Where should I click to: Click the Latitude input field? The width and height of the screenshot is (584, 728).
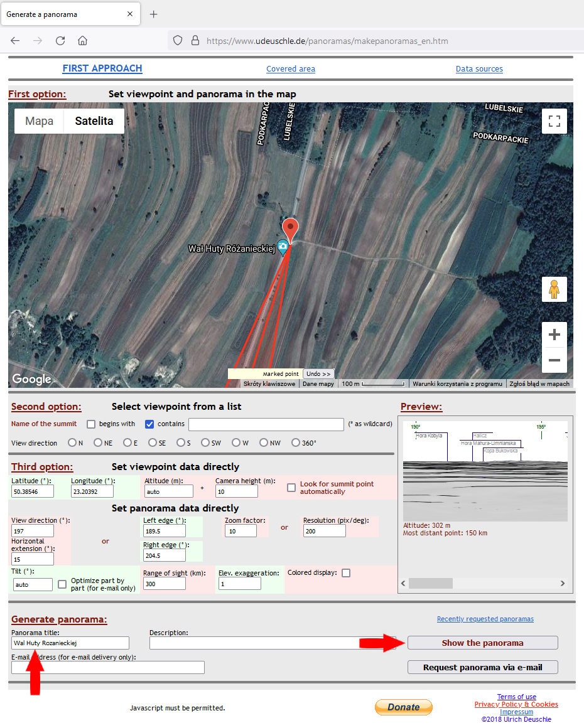[x=33, y=491]
